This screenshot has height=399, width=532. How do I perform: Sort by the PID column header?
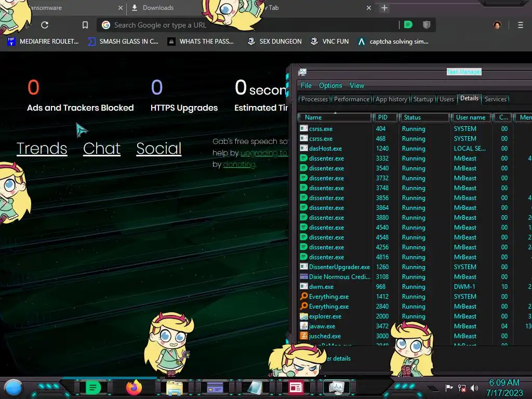385,117
